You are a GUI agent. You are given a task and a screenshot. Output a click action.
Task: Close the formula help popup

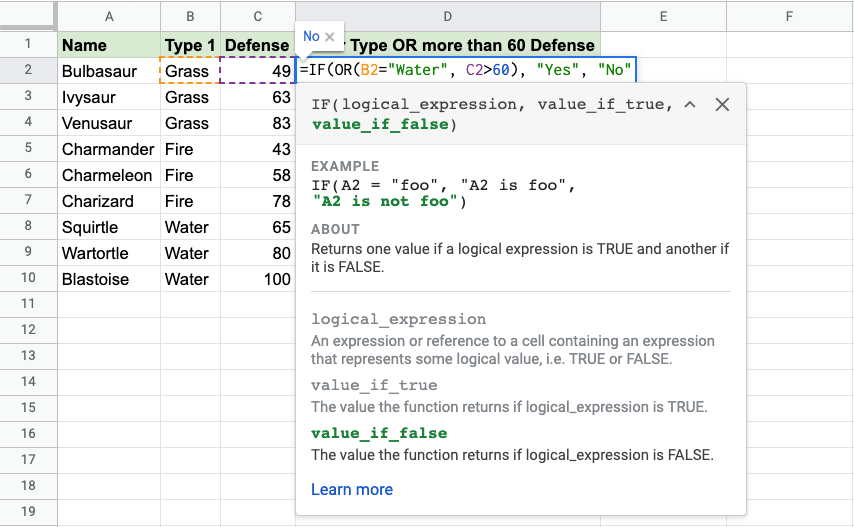tap(722, 105)
